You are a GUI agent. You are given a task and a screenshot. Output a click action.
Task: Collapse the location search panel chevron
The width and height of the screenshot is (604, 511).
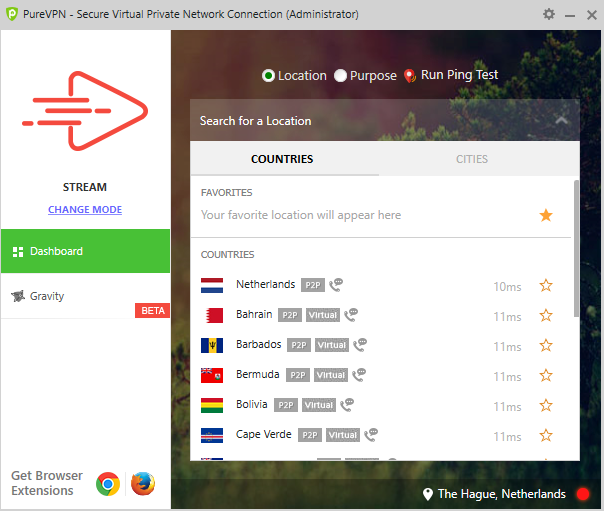click(562, 121)
